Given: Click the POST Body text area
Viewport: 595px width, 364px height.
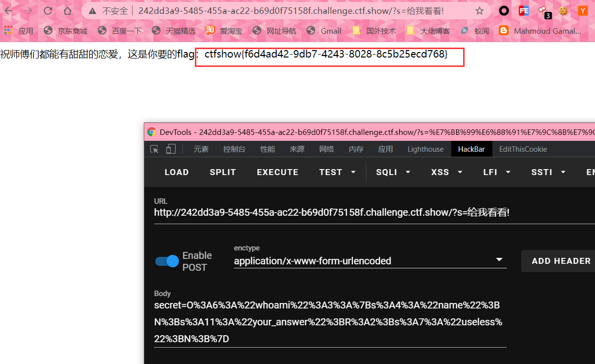Looking at the screenshot, I should tap(330, 322).
